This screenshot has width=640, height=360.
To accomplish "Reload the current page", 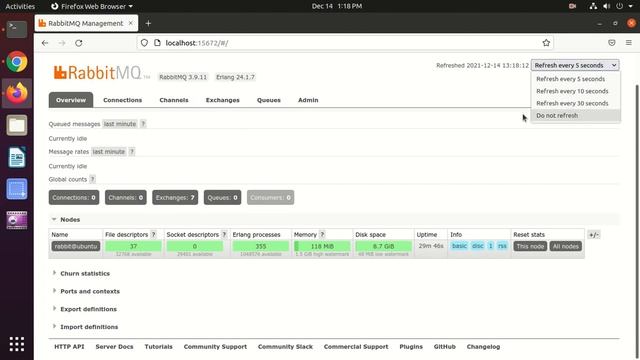I will (x=79, y=43).
